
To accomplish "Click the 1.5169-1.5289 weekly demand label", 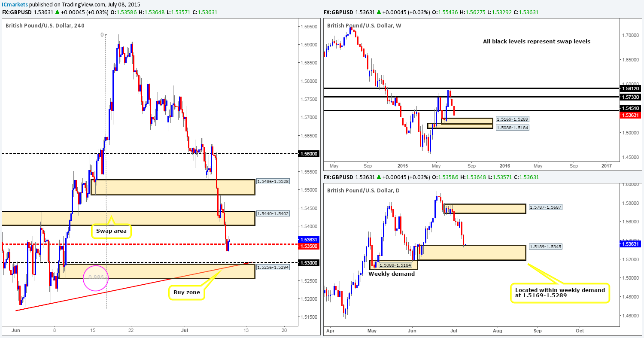I will [512, 119].
